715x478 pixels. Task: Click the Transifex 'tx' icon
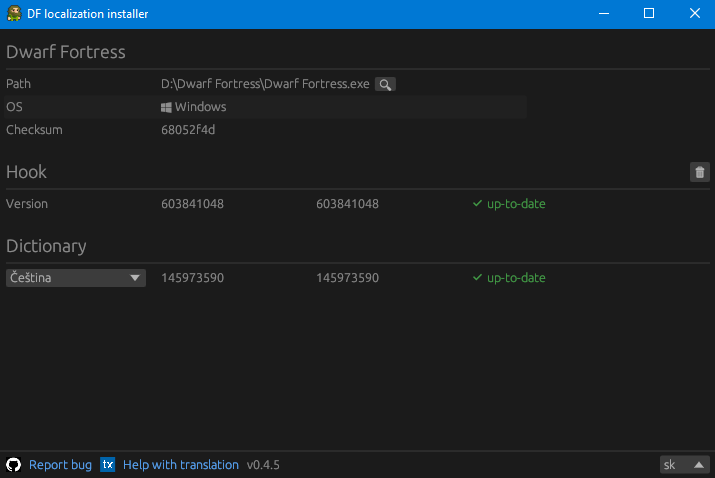pyautogui.click(x=108, y=465)
